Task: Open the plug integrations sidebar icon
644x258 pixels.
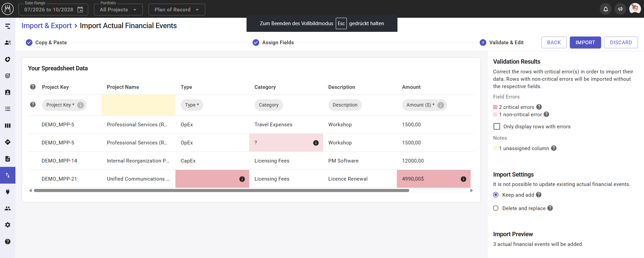Action: [x=8, y=192]
